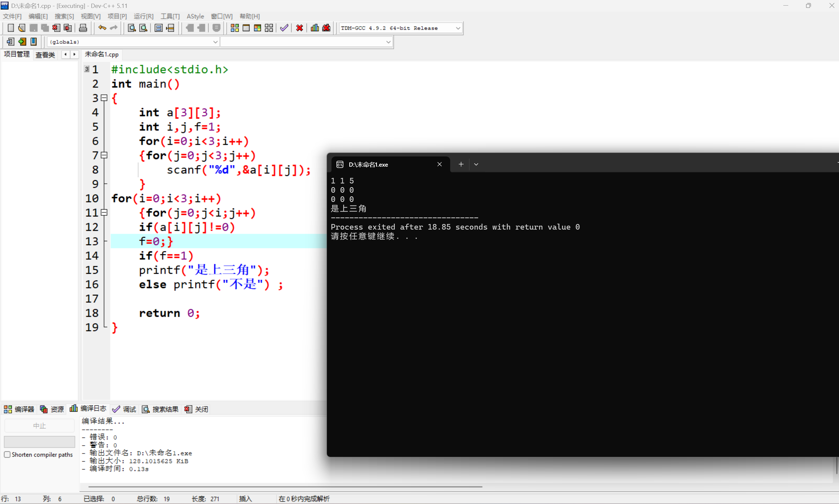Click the Profile analysis chart icon
Screen dimensions: 839x504
(x=314, y=28)
